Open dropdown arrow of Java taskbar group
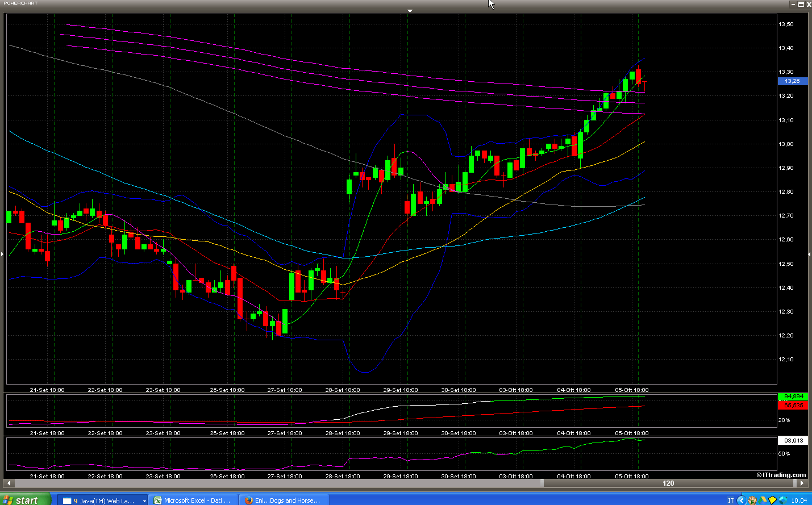Screen dimensions: 812x505 pos(144,501)
